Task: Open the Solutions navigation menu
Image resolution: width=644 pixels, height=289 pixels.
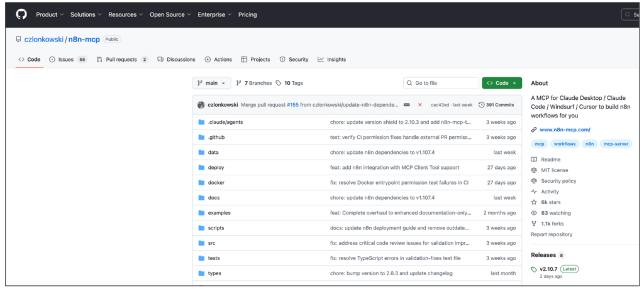Action: pos(86,14)
